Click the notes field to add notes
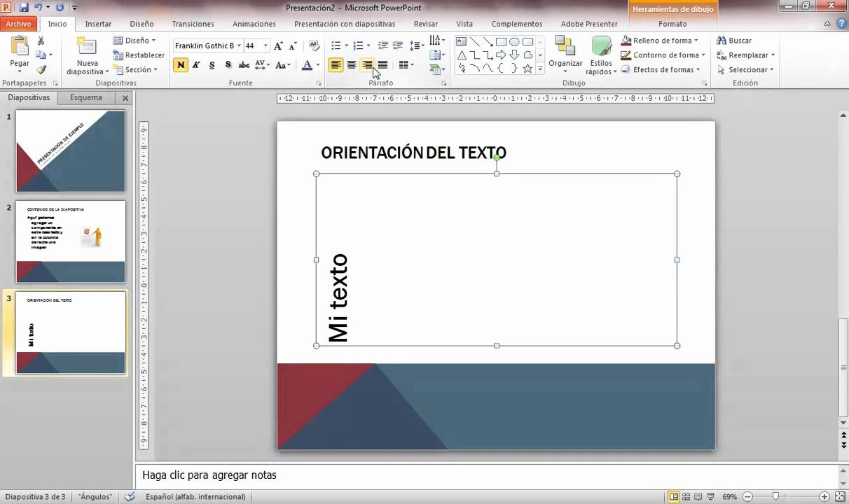The width and height of the screenshot is (849, 504). 486,475
